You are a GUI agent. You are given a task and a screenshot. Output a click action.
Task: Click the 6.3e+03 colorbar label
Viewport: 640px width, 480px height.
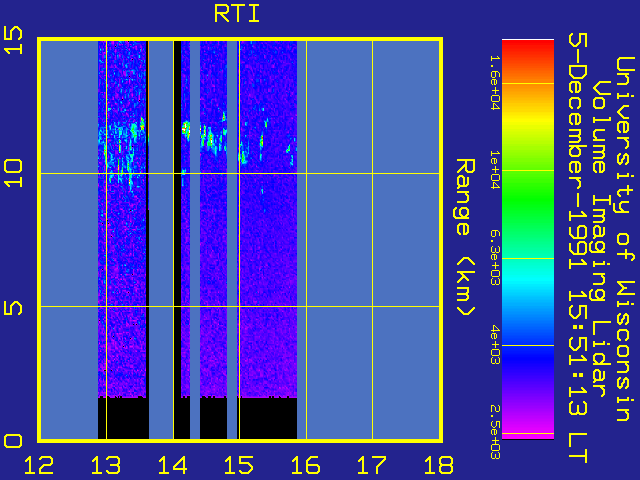point(495,258)
